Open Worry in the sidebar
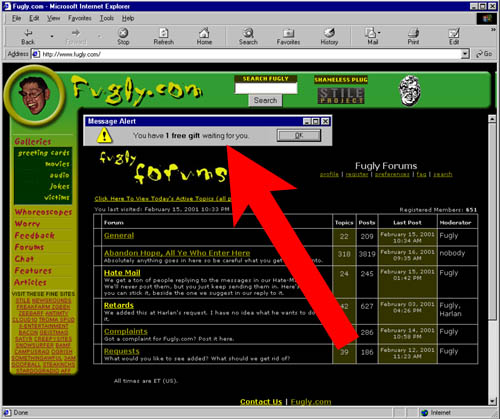500x419 pixels. 27,223
